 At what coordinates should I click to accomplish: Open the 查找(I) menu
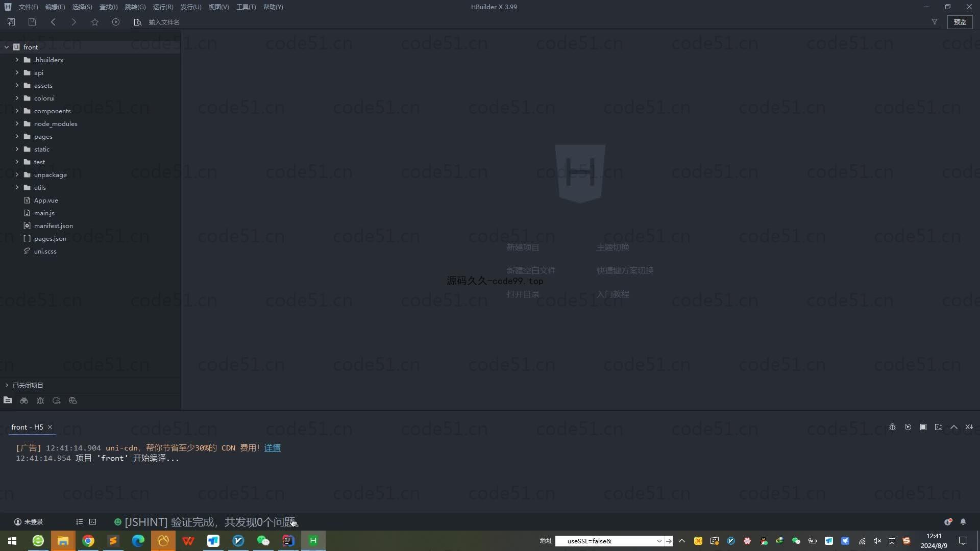click(108, 7)
